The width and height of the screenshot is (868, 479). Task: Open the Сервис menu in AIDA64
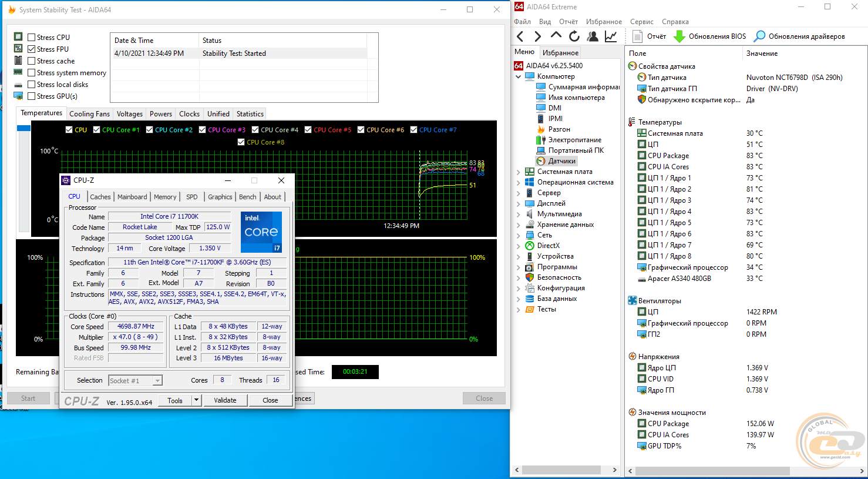click(641, 22)
